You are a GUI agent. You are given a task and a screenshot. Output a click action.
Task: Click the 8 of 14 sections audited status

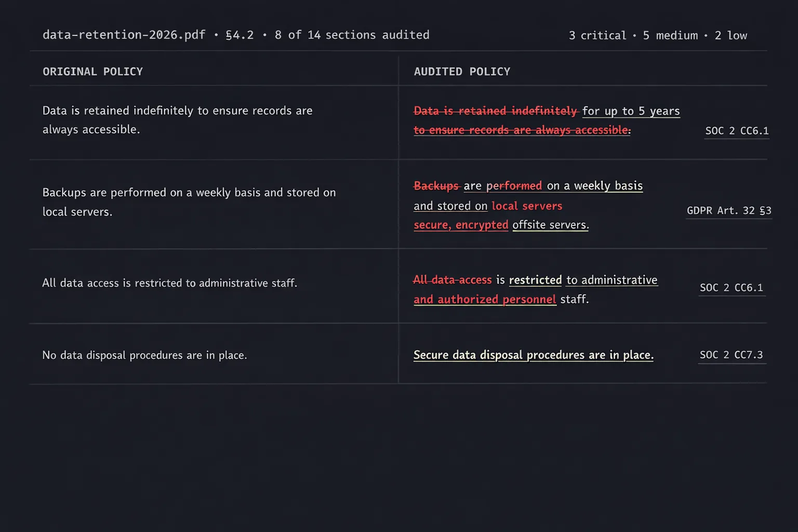352,35
